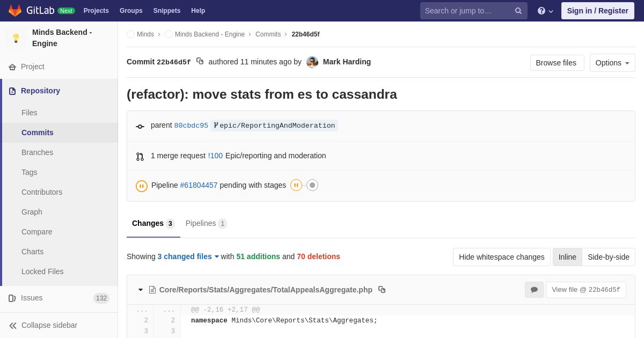Switch the diff to Side-by-side view
Image resolution: width=644 pixels, height=338 pixels.
tap(608, 257)
